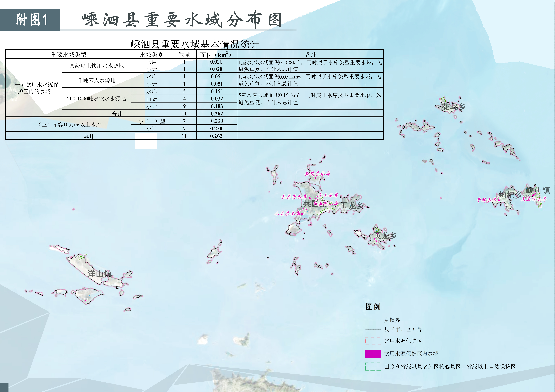Click the 长弄堂水库 reservoir label
The image size is (555, 392).
[294, 197]
